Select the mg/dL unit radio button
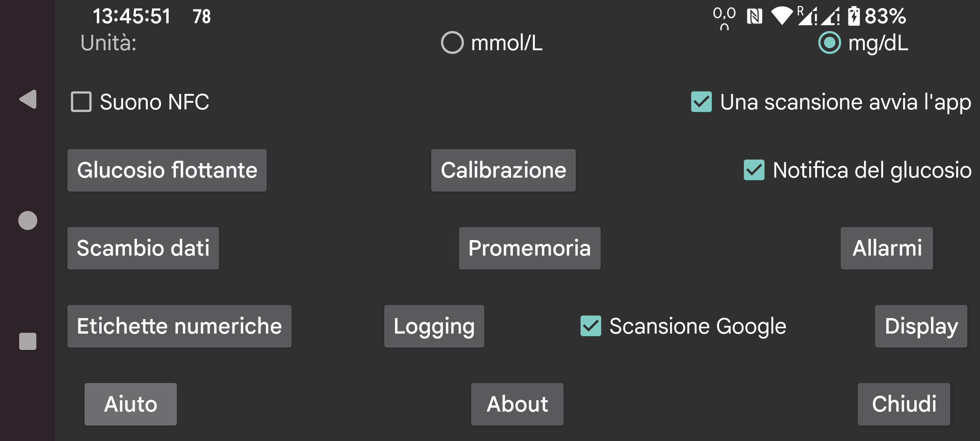This screenshot has width=980, height=441. pos(830,42)
